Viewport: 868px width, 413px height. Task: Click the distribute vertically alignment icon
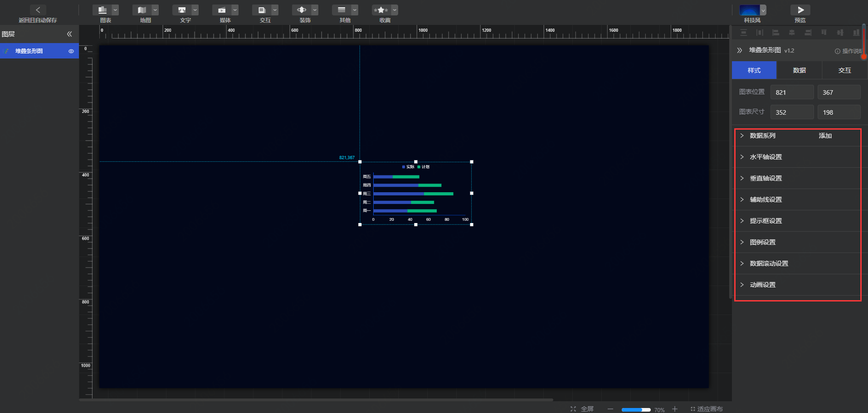(744, 33)
